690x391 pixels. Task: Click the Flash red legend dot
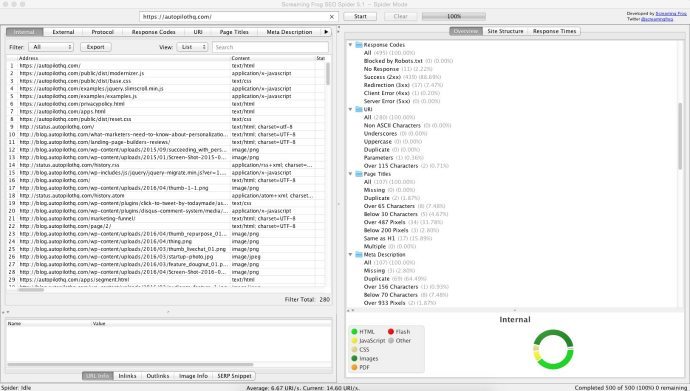[390, 332]
